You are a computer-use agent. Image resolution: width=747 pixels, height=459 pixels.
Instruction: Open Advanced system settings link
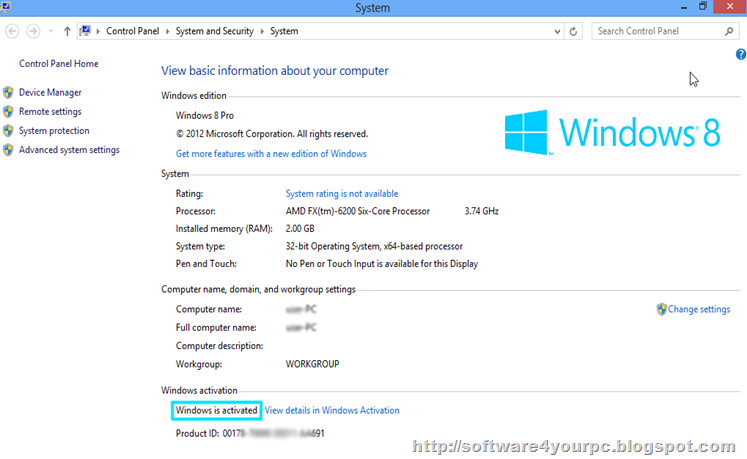[x=69, y=150]
